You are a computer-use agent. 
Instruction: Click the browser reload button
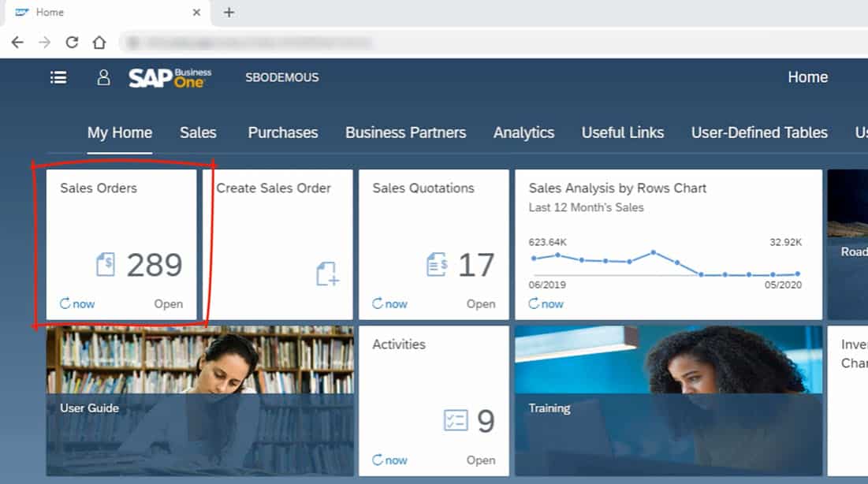point(72,43)
